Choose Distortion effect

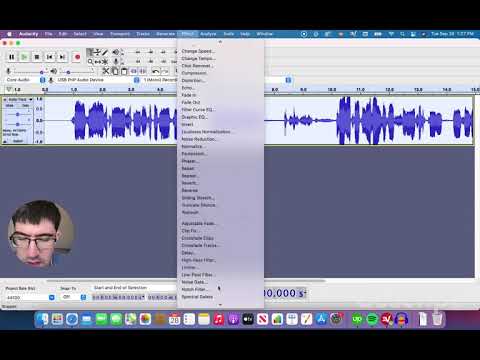coord(220,80)
